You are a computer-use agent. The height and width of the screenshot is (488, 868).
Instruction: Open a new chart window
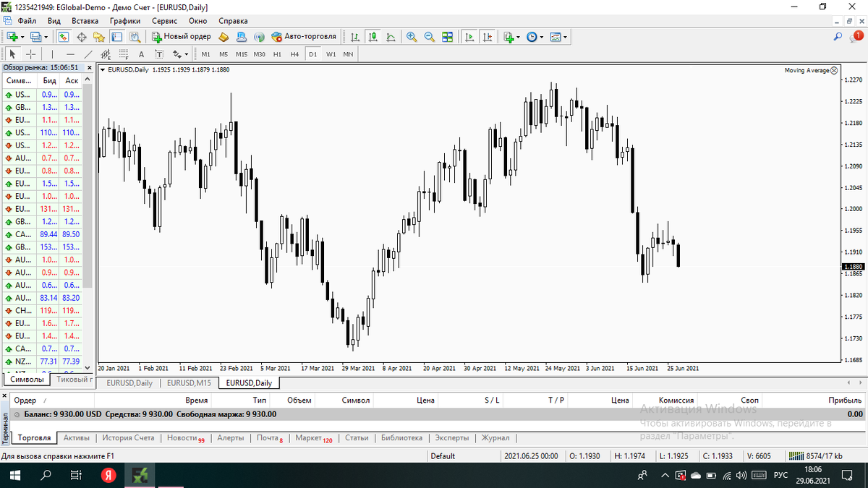tap(12, 36)
